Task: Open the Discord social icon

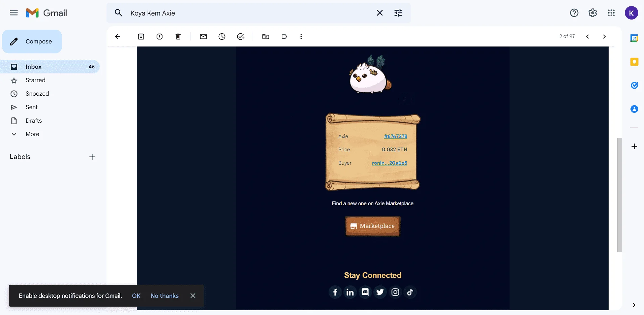Action: (x=365, y=292)
